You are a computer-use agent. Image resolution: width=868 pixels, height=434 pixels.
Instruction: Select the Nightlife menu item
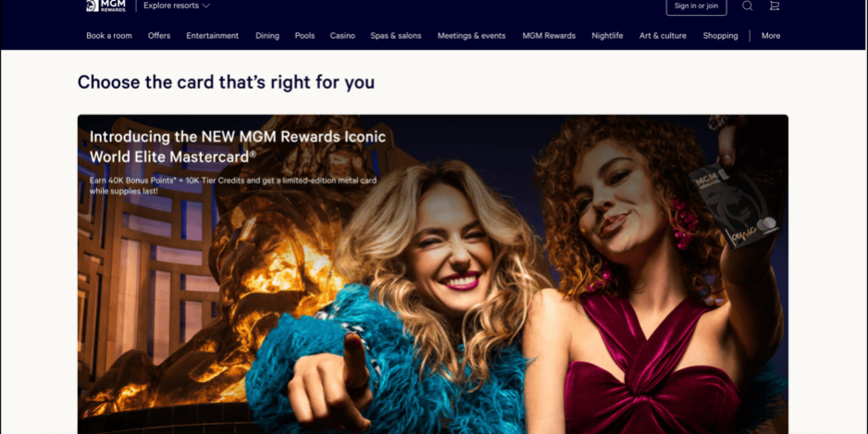click(x=607, y=35)
